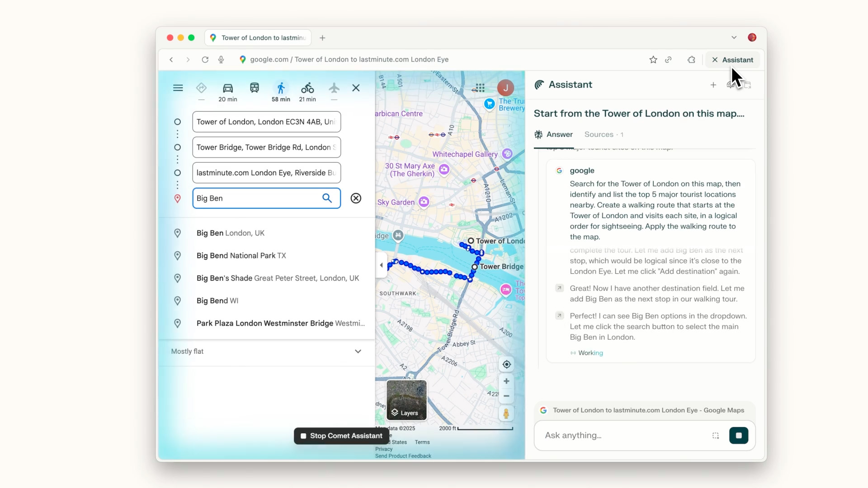The image size is (868, 488).
Task: Stop the assistant with the square button
Action: (738, 436)
